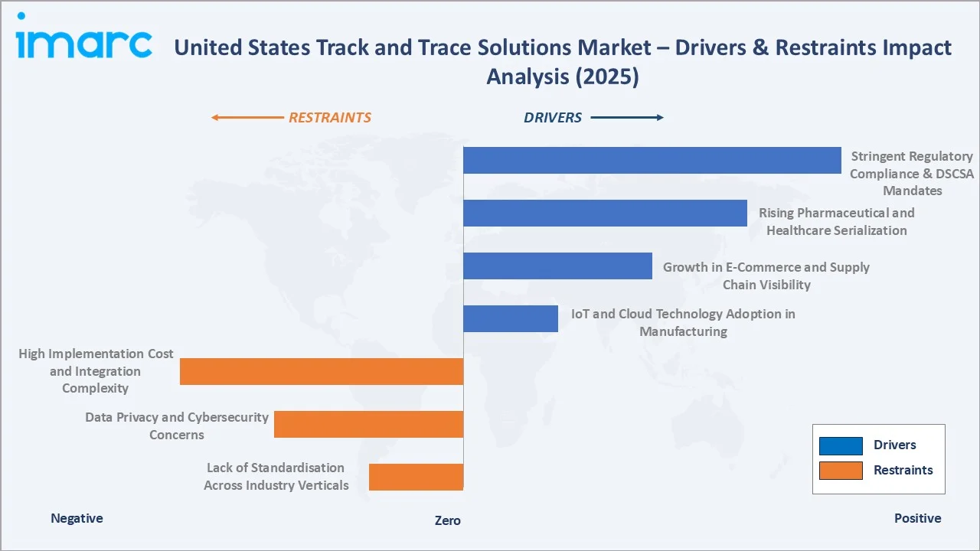This screenshot has width=980, height=551.
Task: Click the blue Drivers legend swatch
Action: point(841,445)
